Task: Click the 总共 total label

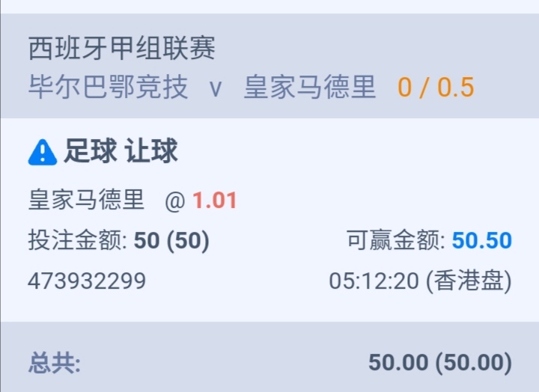Action: point(54,363)
